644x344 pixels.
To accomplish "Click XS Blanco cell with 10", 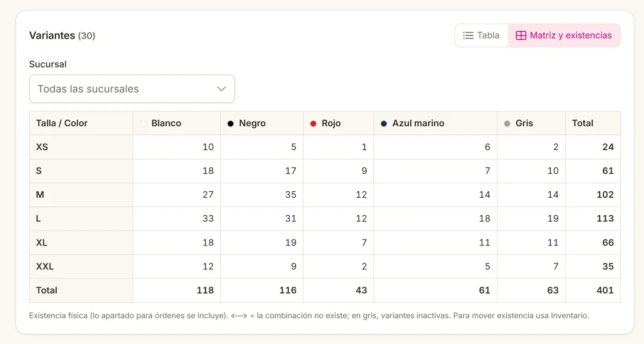I will [x=176, y=147].
